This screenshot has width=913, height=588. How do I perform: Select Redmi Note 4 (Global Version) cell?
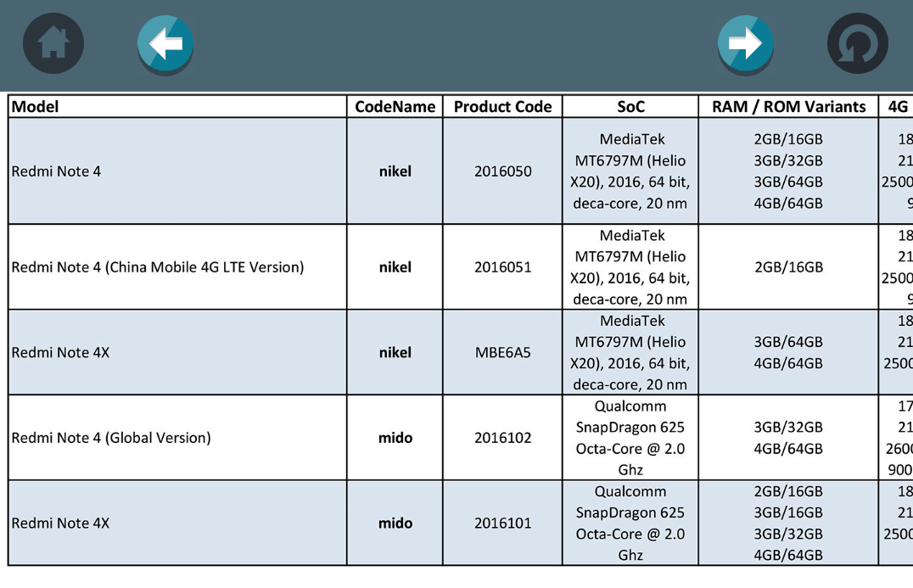111,438
